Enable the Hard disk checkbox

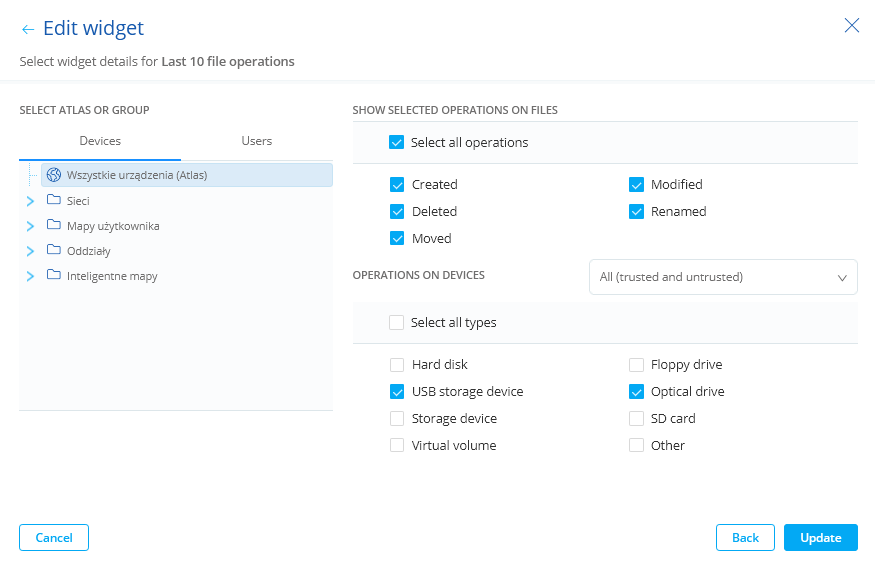[x=397, y=365]
